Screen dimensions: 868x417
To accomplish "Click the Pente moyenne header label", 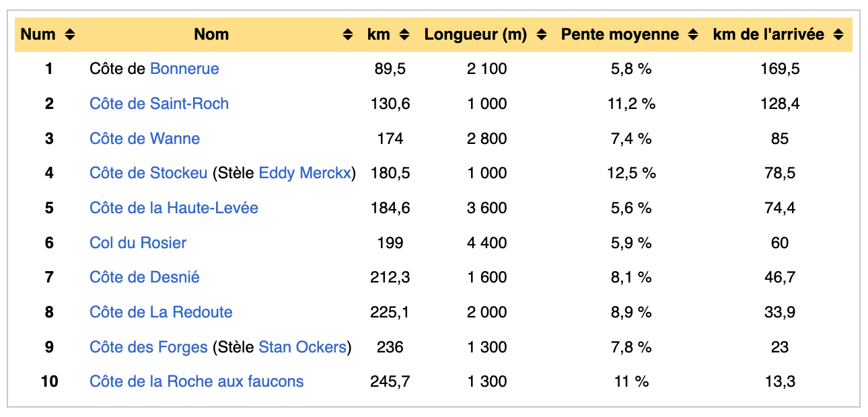I will (620, 35).
